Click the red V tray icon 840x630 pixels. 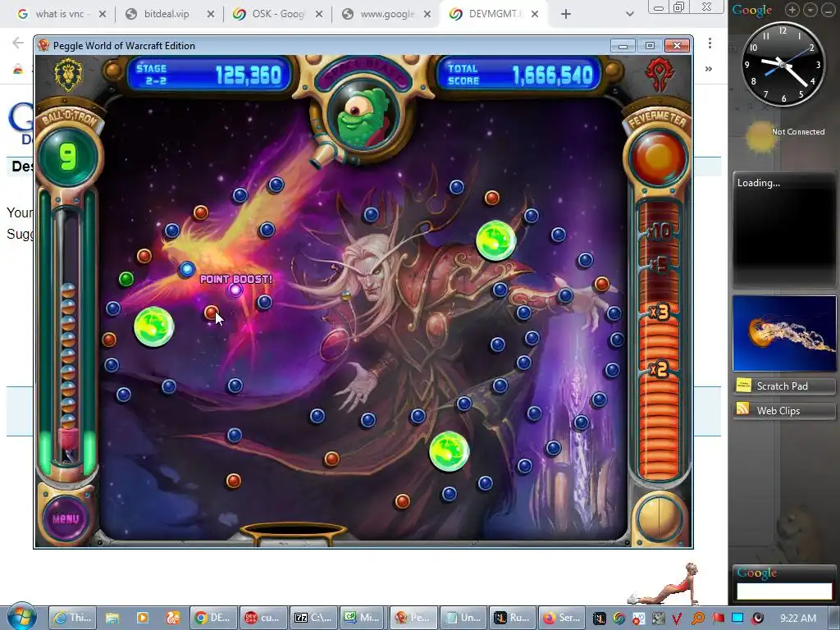click(677, 619)
